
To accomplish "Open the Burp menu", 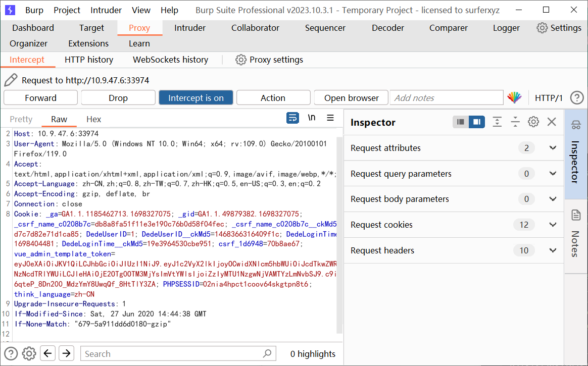I will pos(34,10).
